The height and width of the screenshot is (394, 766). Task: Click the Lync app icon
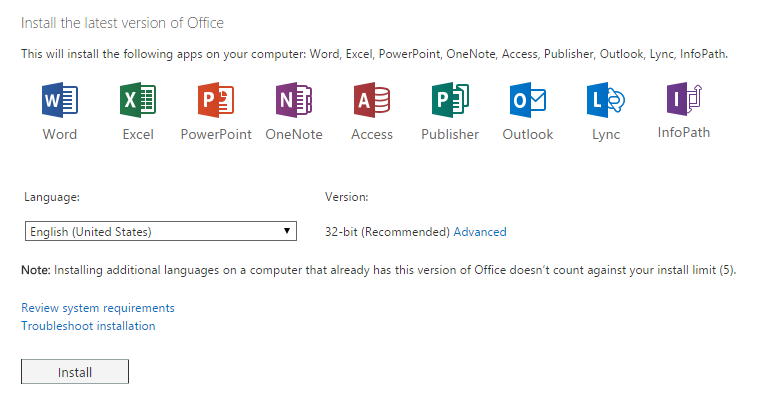[x=606, y=100]
